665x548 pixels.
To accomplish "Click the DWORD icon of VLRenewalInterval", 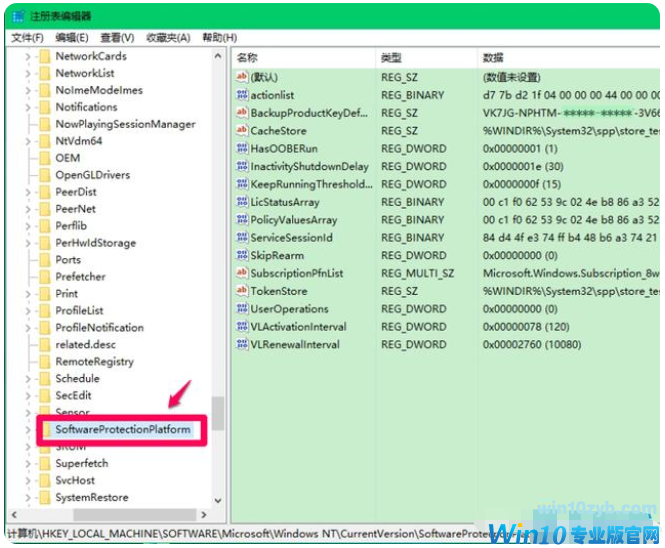I will (242, 344).
